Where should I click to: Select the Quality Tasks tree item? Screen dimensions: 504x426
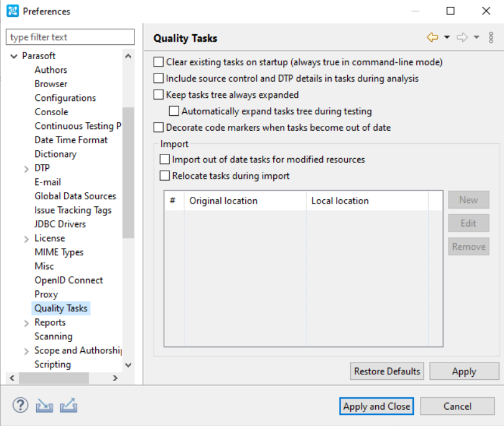point(61,308)
